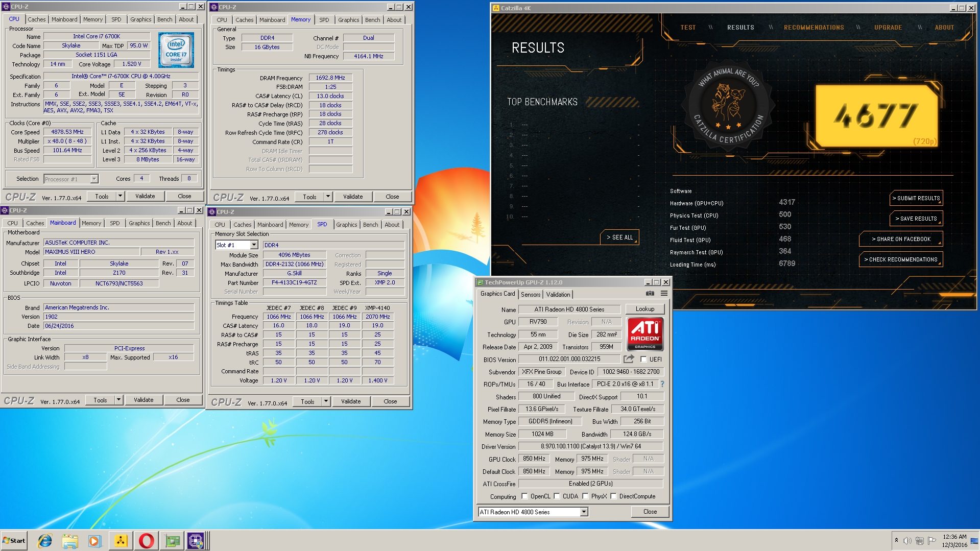The width and height of the screenshot is (980, 551).
Task: Click the BIOS Version 1902 field
Action: coord(119,317)
